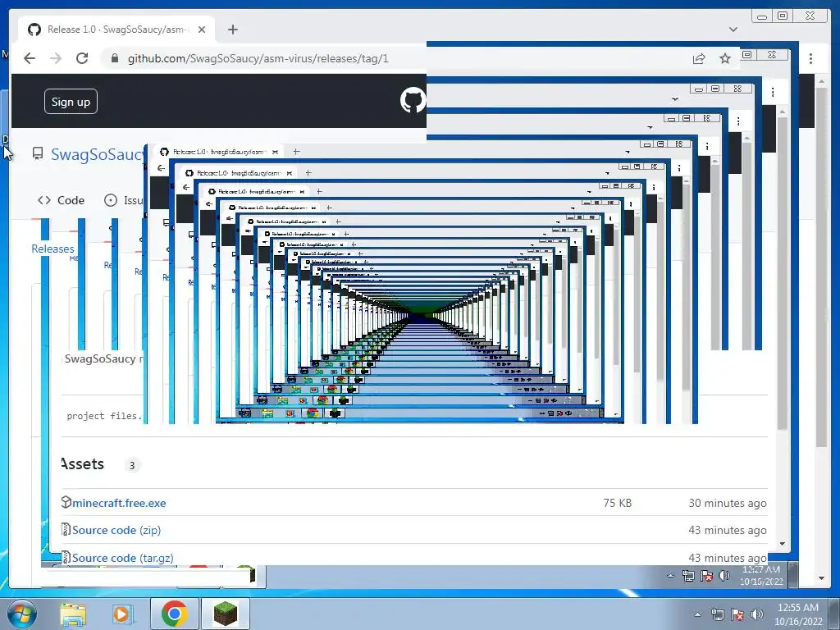Go to GitHub home via the Octocat logo
The image size is (840, 630).
[413, 100]
